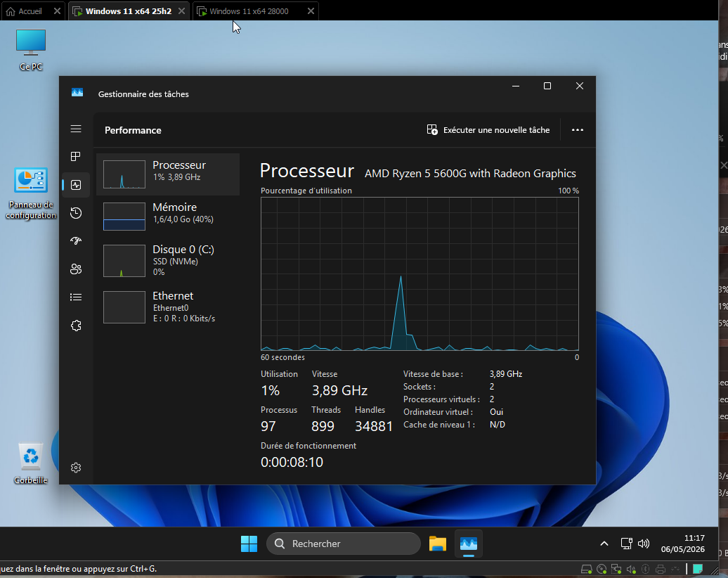This screenshot has width=728, height=578.
Task: Open Ce PC desktop icon
Action: point(31,50)
